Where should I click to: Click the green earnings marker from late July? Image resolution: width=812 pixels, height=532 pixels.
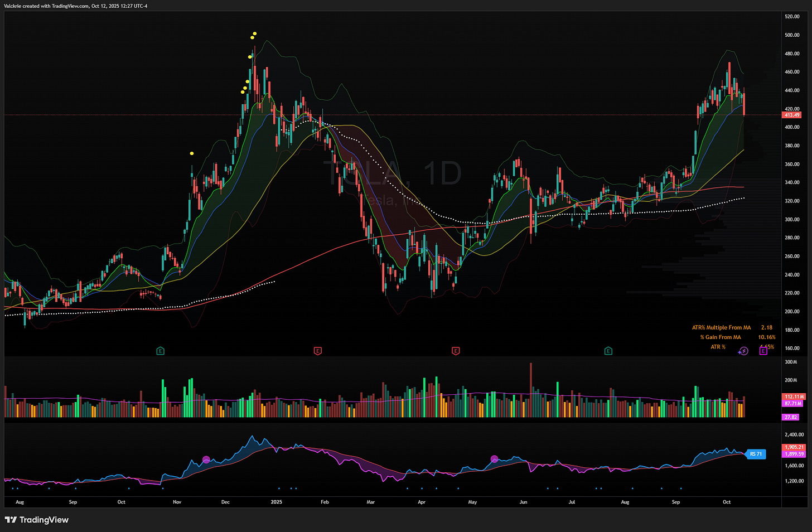(608, 351)
